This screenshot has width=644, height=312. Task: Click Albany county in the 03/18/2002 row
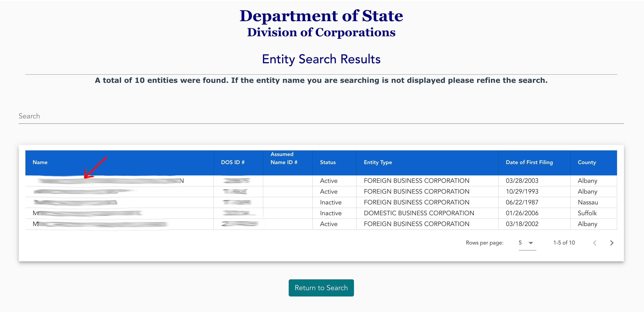coord(587,224)
